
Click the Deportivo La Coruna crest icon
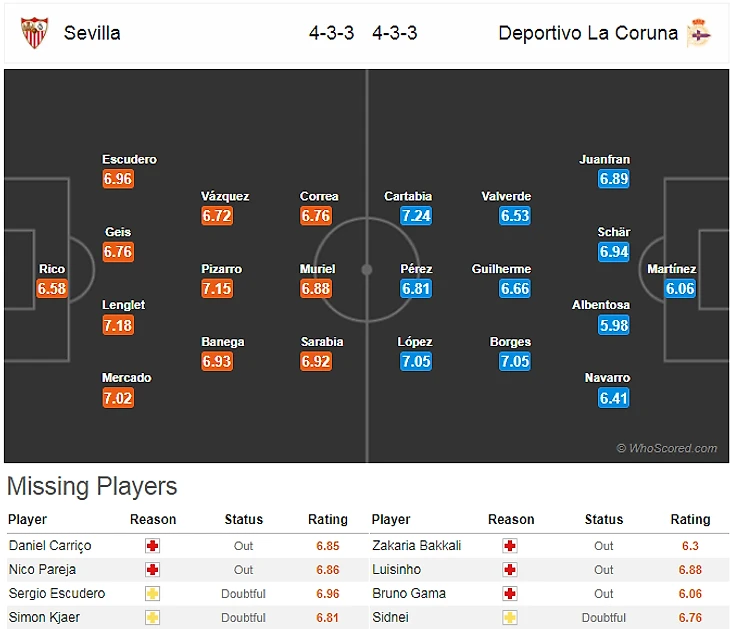(x=698, y=33)
